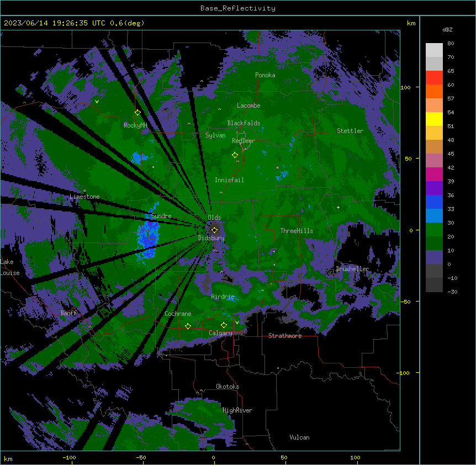Click the yellow diamond marker below Cochrane

[x=188, y=326]
